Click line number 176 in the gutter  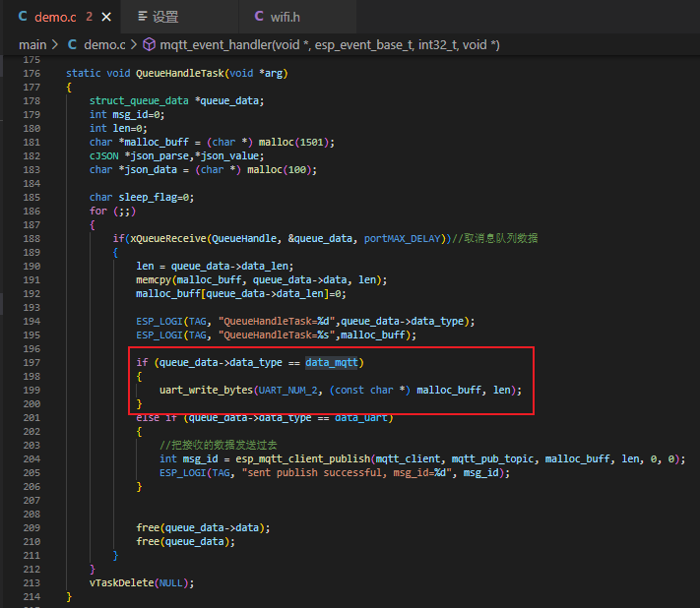tap(32, 73)
